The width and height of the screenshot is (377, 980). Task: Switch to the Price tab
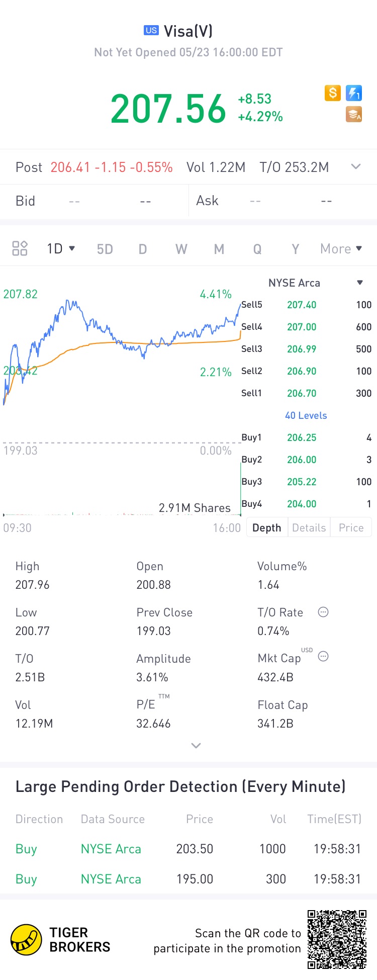[x=351, y=527]
